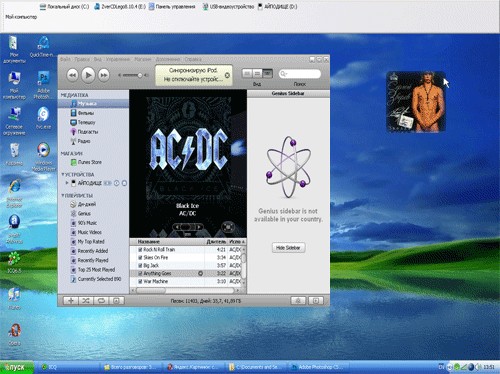Switch to list view mode
The width and height of the screenshot is (500, 374).
click(247, 73)
